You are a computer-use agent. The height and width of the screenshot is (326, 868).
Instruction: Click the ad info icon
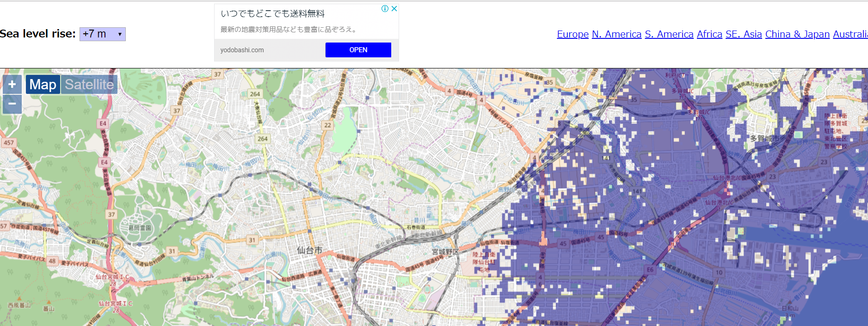384,8
